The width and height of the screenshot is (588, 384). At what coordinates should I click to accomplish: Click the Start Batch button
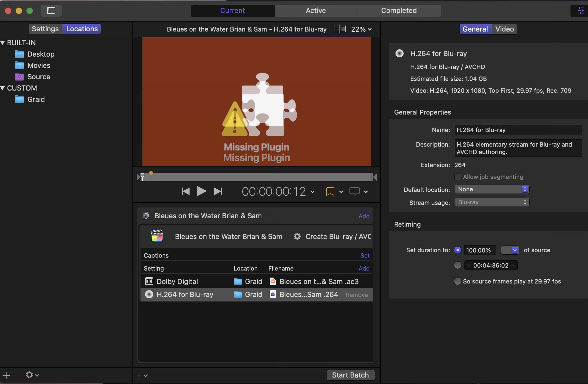pyautogui.click(x=350, y=375)
